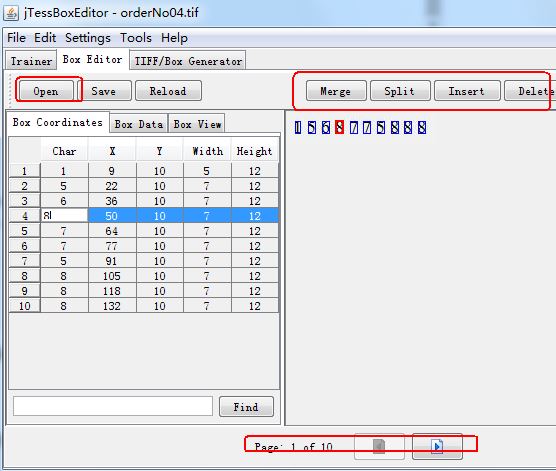Select the Box View tab
556x471 pixels.
click(x=197, y=124)
